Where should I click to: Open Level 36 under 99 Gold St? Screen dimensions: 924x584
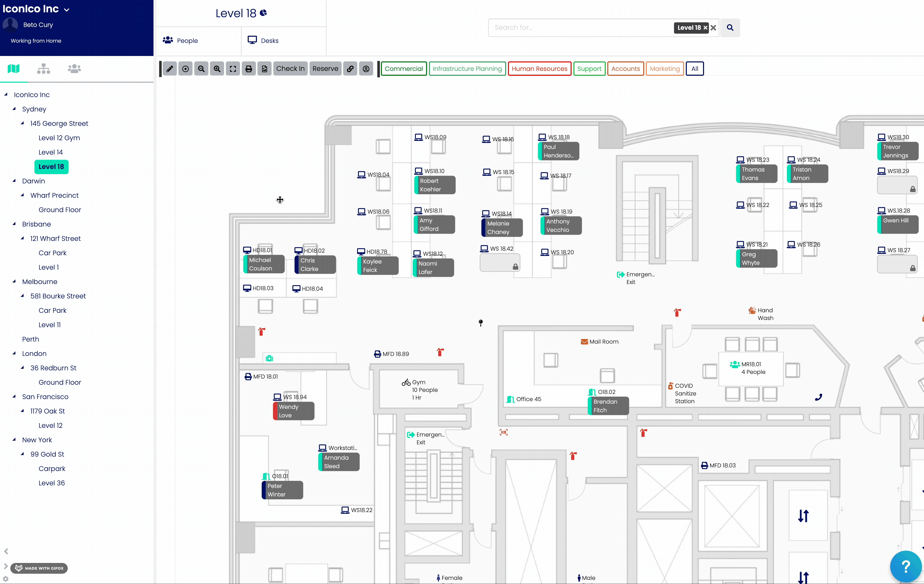point(51,483)
